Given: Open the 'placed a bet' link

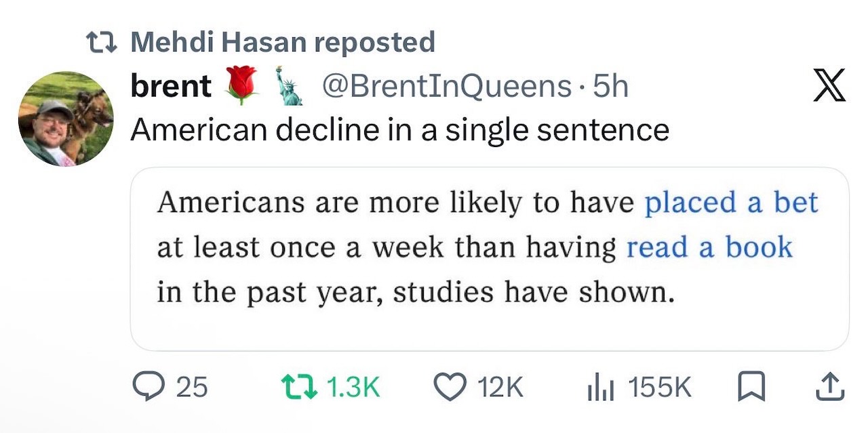Looking at the screenshot, I should (x=731, y=203).
